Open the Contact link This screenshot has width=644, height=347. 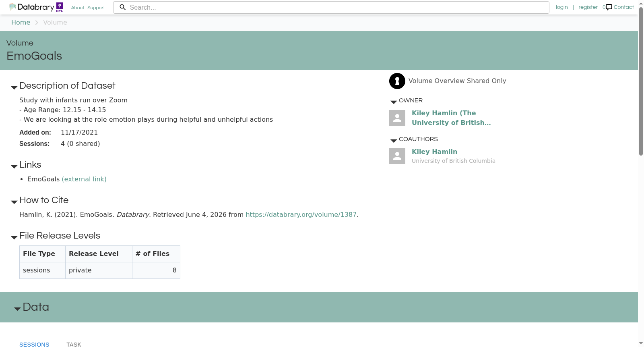[x=623, y=7]
